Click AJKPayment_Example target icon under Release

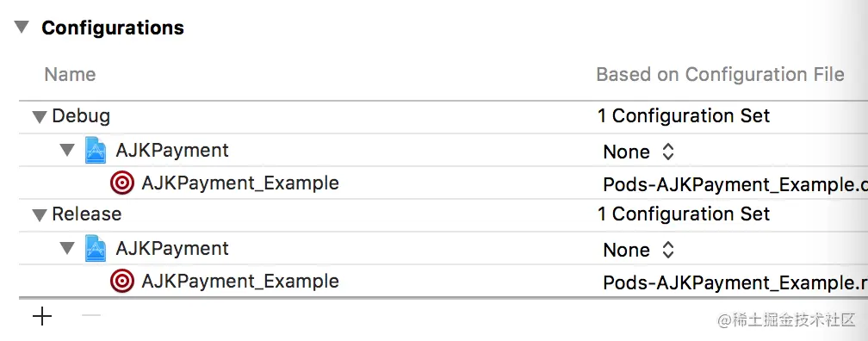click(121, 281)
